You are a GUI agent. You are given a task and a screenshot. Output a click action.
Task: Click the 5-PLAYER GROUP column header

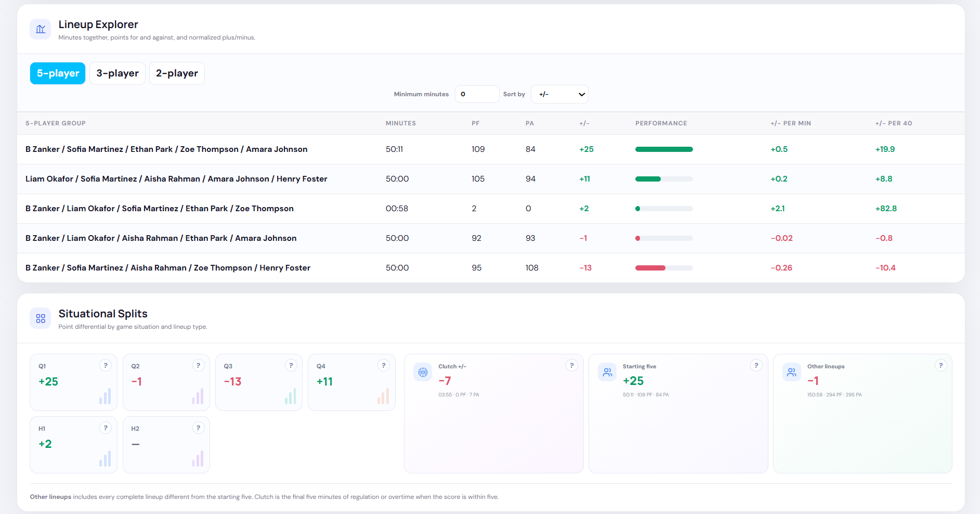click(56, 123)
